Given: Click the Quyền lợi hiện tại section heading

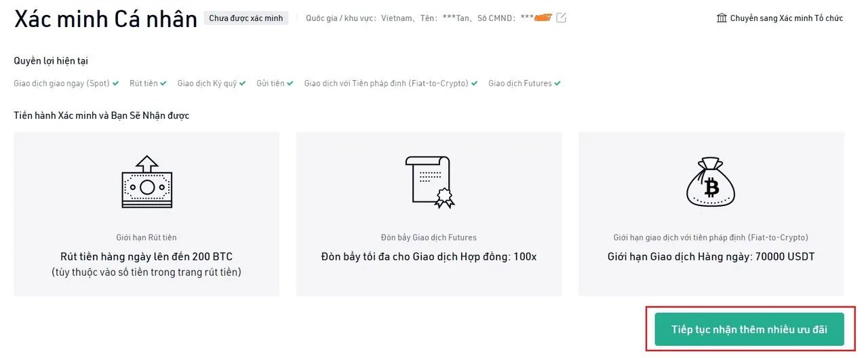Looking at the screenshot, I should [51, 60].
